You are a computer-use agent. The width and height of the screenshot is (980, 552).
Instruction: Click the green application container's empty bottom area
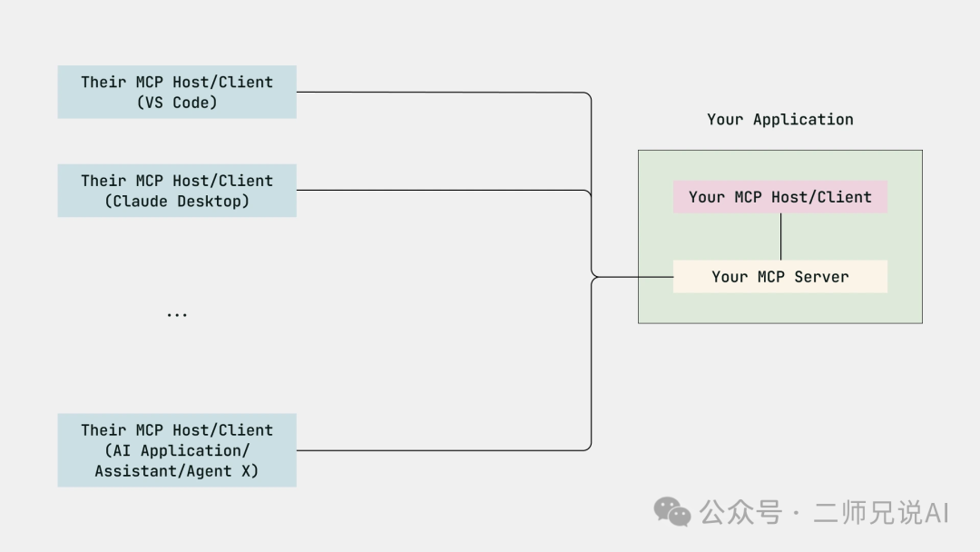(779, 308)
